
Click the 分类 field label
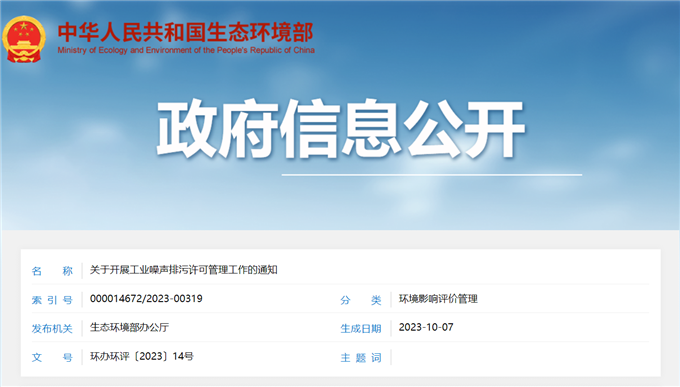(x=361, y=300)
